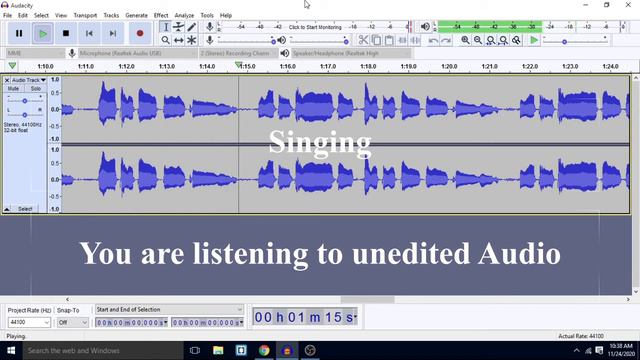Open File Explorer from the taskbar
640x360 pixels.
(x=218, y=350)
